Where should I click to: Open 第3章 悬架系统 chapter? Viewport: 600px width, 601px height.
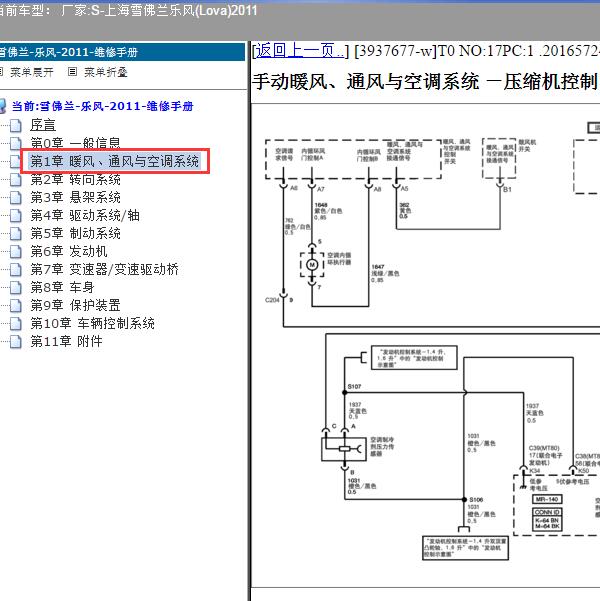pos(76,197)
